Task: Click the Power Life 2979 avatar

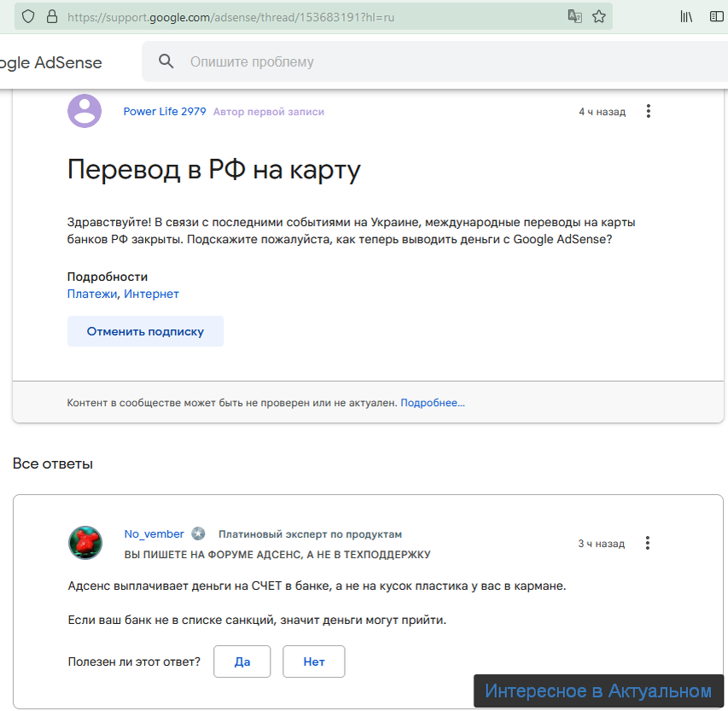Action: pyautogui.click(x=84, y=110)
